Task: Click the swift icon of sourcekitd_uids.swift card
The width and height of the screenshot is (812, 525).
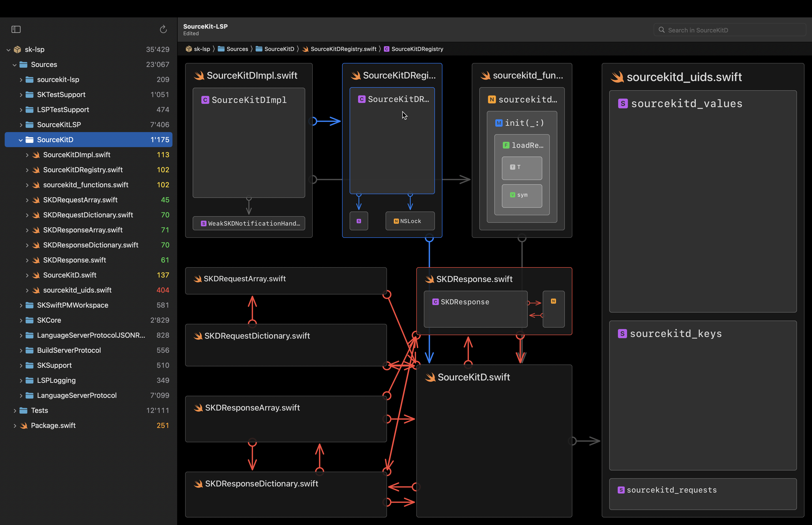Action: (x=617, y=77)
